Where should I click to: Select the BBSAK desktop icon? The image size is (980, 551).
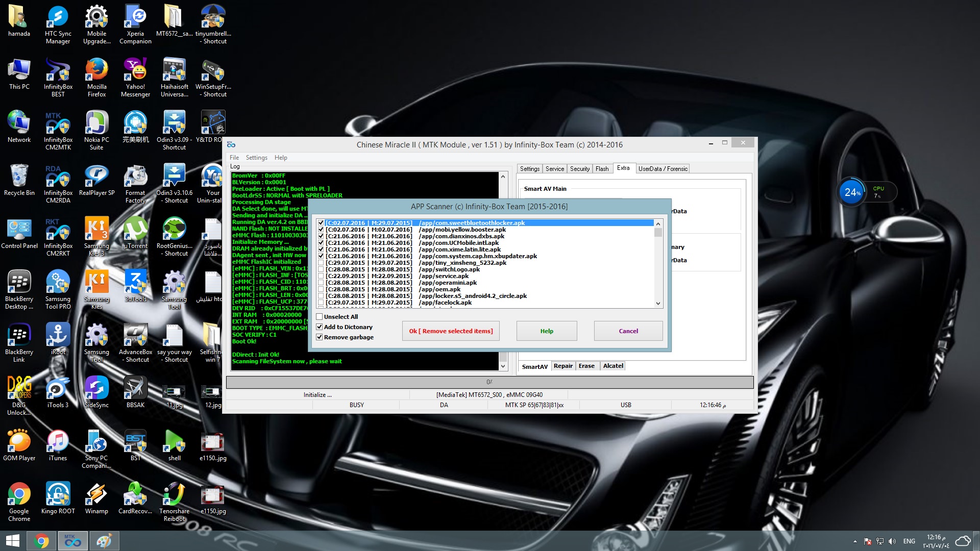click(x=135, y=392)
